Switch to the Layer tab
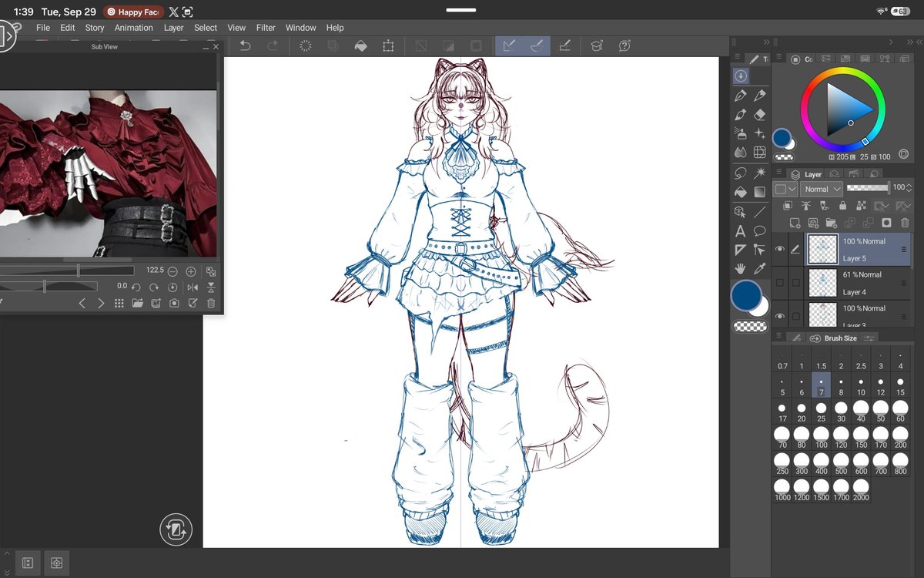Image resolution: width=924 pixels, height=578 pixels. (806, 174)
